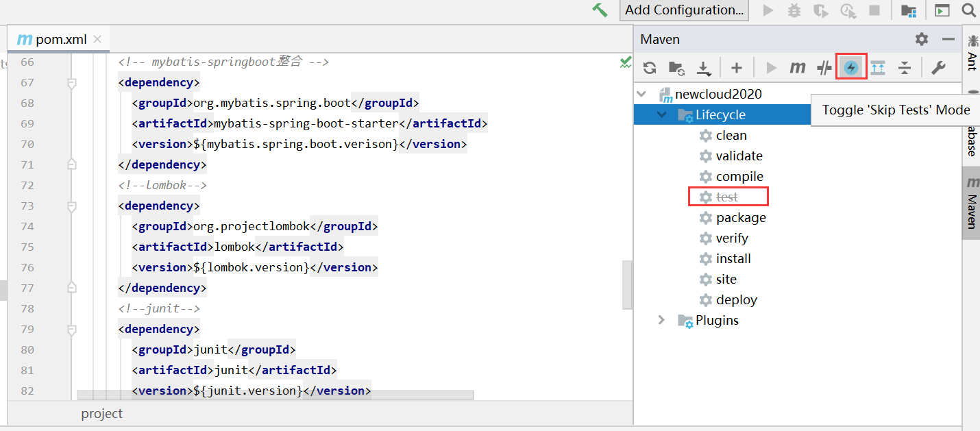The width and height of the screenshot is (980, 431).
Task: Click the Stop square icon
Action: [x=874, y=10]
